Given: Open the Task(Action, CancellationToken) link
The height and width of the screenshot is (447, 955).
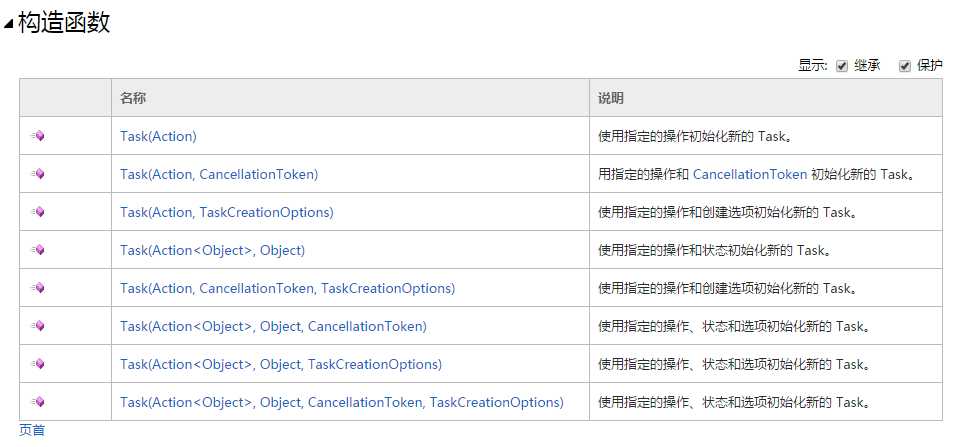Looking at the screenshot, I should pos(219,174).
